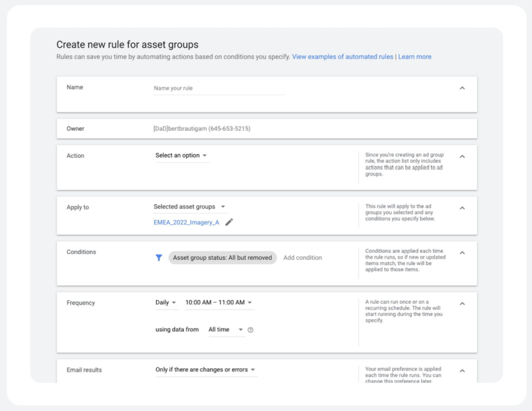Open the 10:00 AM – 11:00 AM time dropdown
Screen dimensions: 532x411
coord(219,303)
